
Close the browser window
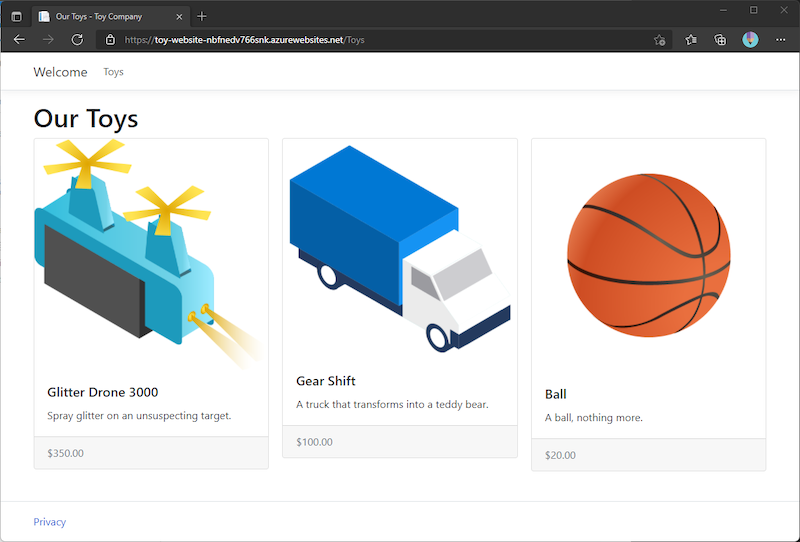784,10
